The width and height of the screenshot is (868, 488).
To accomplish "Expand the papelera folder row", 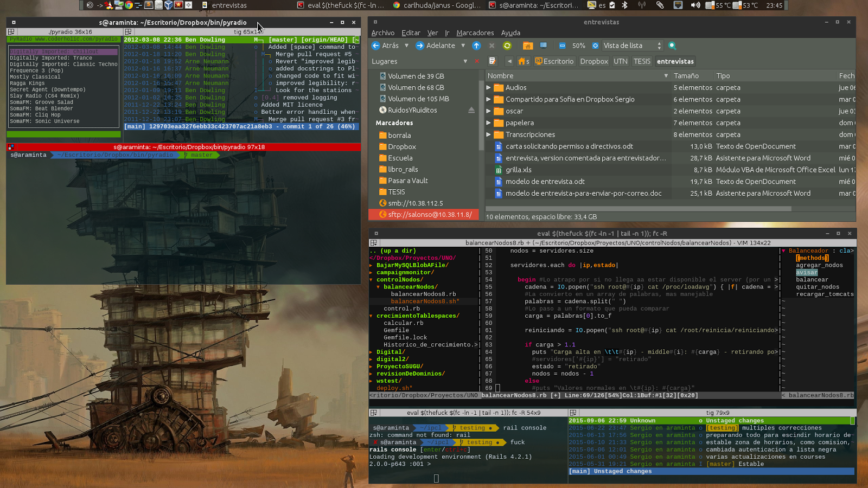I will tap(488, 123).
